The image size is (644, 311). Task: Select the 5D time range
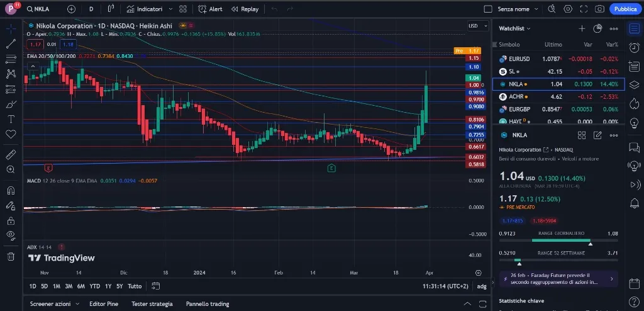[45, 286]
